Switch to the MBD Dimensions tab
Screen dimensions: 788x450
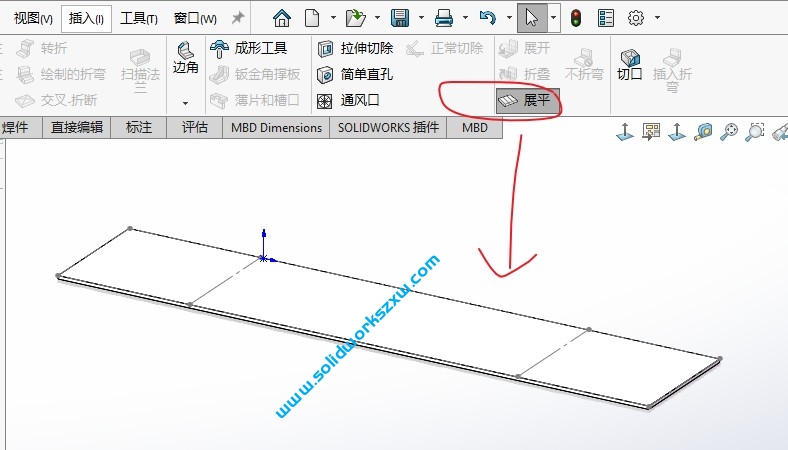(276, 128)
